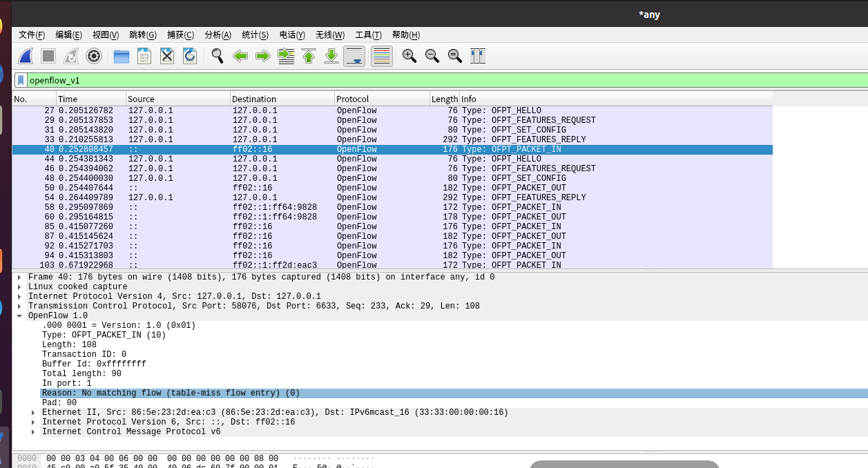Open the 文件(F) menu
This screenshot has height=468, width=868.
pyautogui.click(x=32, y=35)
